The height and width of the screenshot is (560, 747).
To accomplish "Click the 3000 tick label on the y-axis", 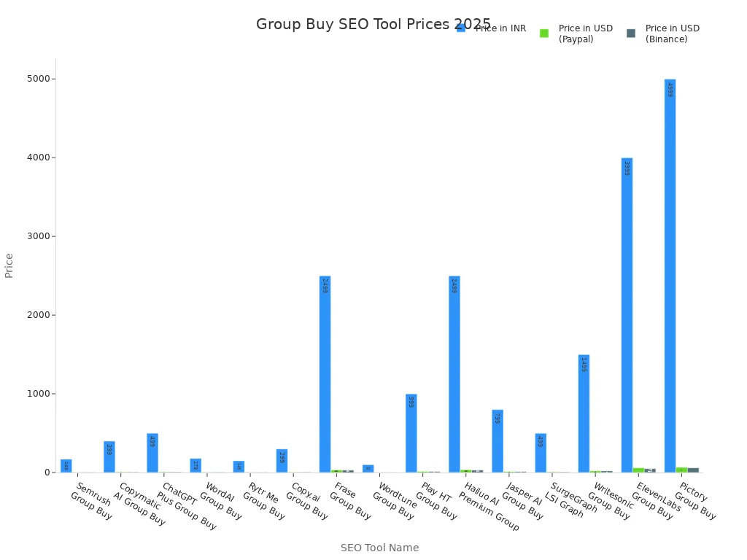I will point(39,236).
